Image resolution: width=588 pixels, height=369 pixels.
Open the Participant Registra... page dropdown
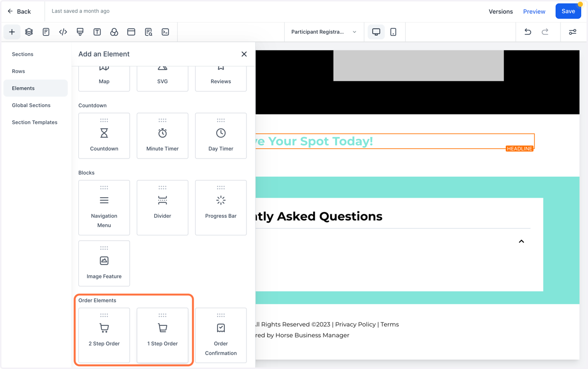[324, 32]
